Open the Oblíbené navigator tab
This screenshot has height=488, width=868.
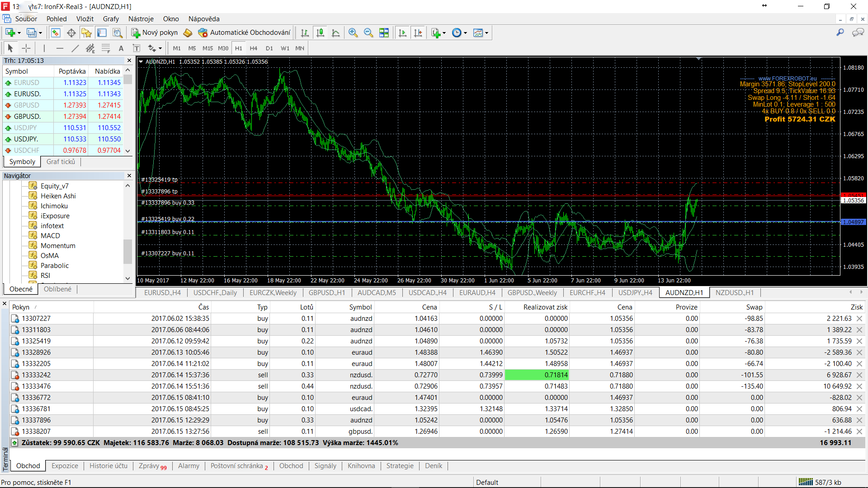coord(57,289)
